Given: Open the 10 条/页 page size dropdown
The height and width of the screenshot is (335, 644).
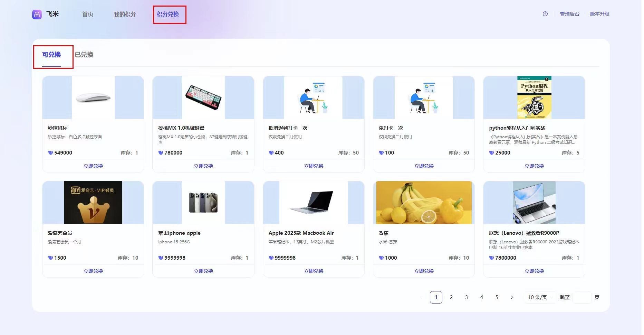Looking at the screenshot, I should point(540,297).
